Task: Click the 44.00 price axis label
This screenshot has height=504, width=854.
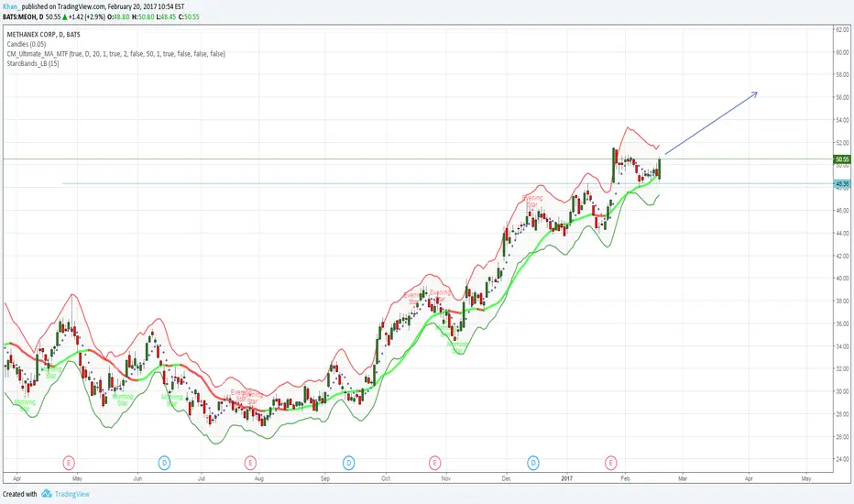Action: 842,233
